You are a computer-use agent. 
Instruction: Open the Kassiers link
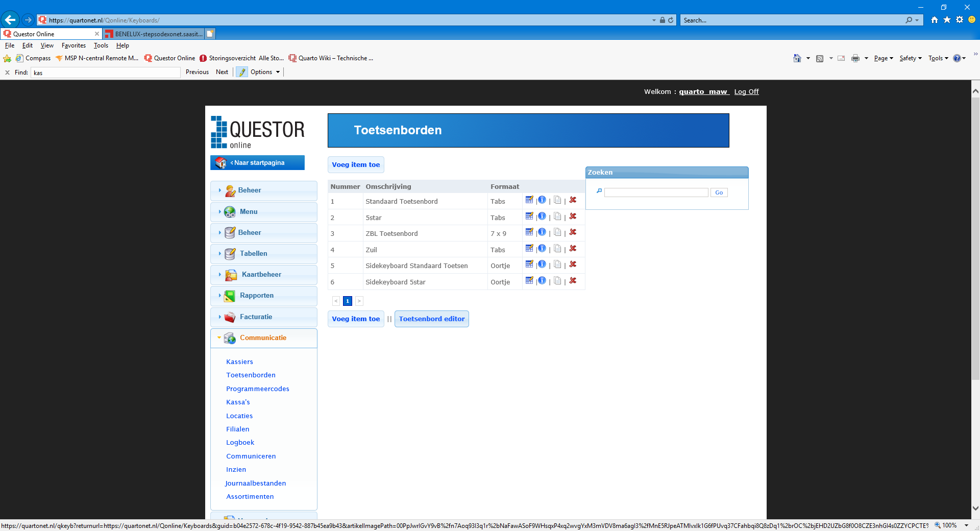tap(239, 362)
